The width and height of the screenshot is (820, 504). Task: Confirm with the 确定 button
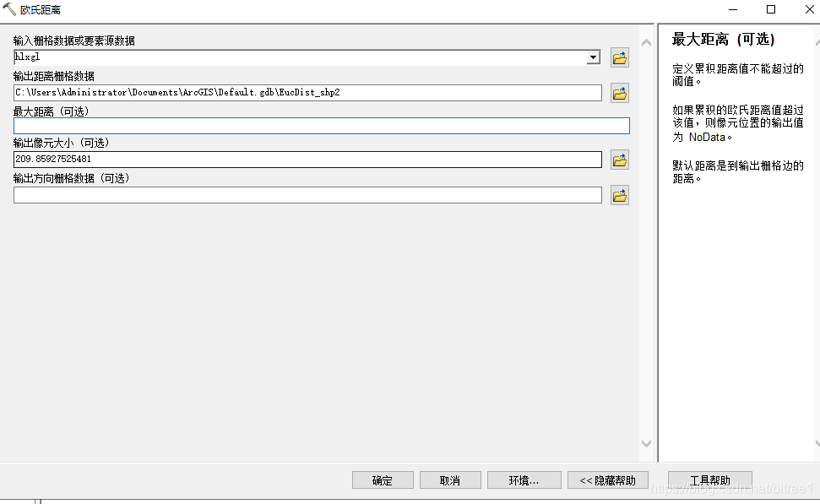(x=383, y=480)
